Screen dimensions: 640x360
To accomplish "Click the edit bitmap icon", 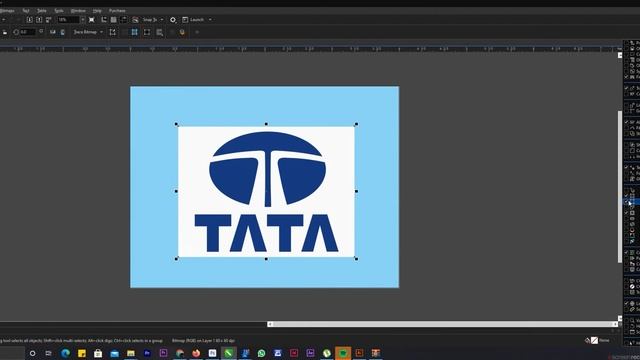I will (112, 32).
